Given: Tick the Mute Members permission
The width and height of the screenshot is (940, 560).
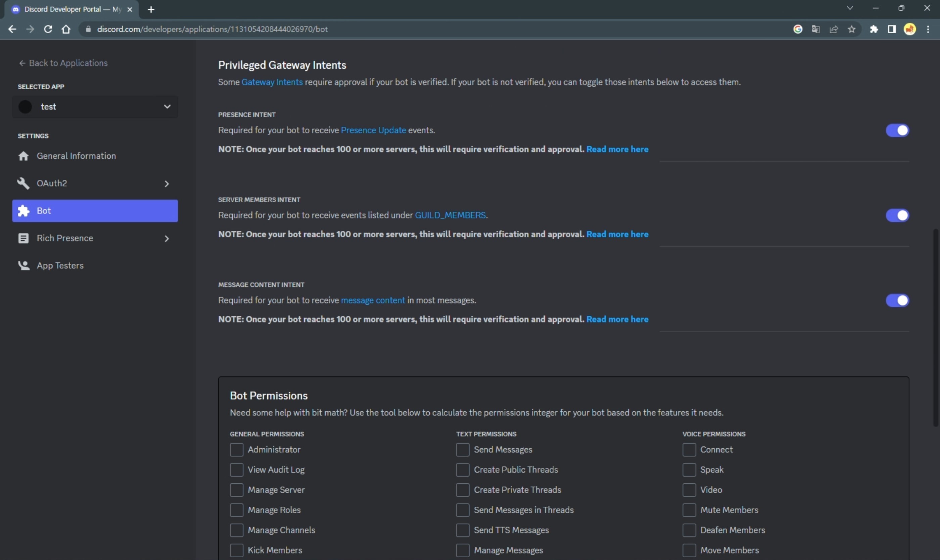Looking at the screenshot, I should (x=689, y=510).
